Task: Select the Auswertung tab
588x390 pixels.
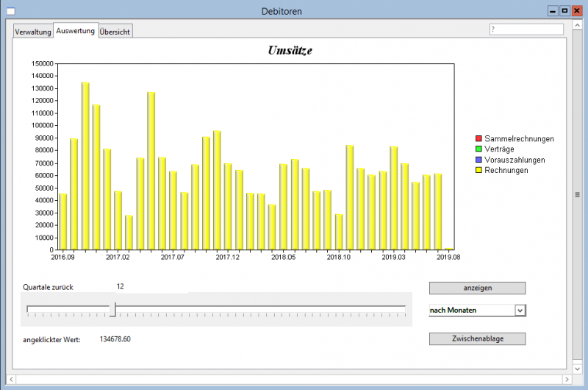Action: pos(75,31)
